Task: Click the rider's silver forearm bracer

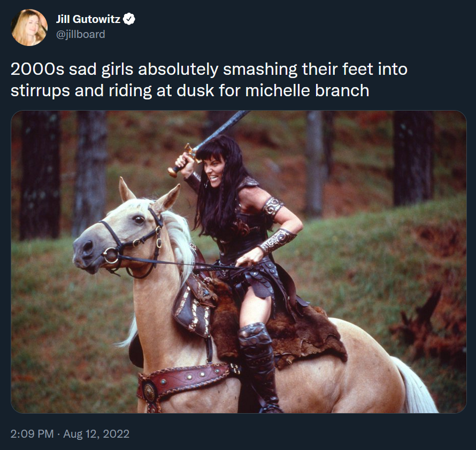Action: 277,240
